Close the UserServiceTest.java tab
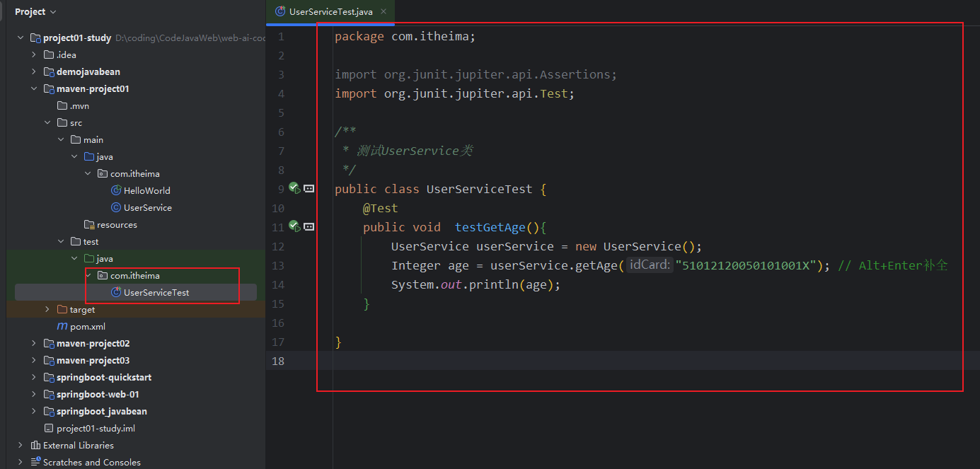 click(x=384, y=11)
